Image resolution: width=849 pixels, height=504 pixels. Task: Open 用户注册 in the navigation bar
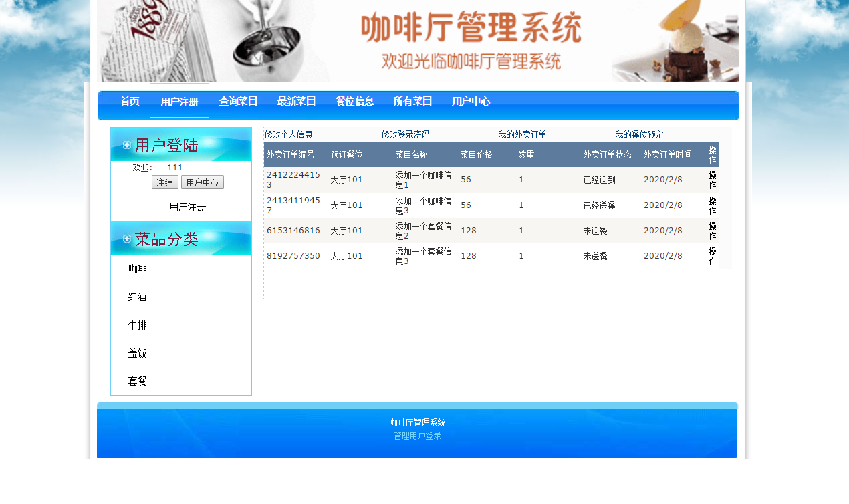pyautogui.click(x=179, y=102)
